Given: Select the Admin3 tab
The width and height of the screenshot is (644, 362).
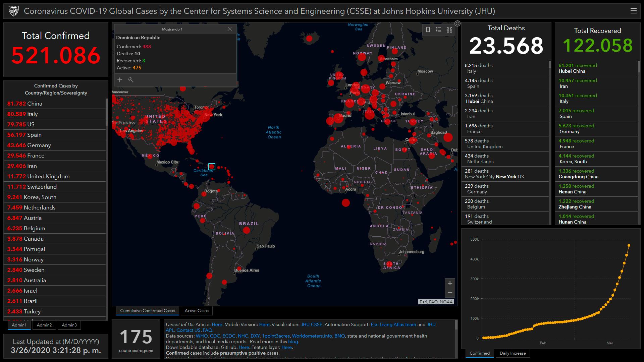Looking at the screenshot, I should pyautogui.click(x=69, y=325).
